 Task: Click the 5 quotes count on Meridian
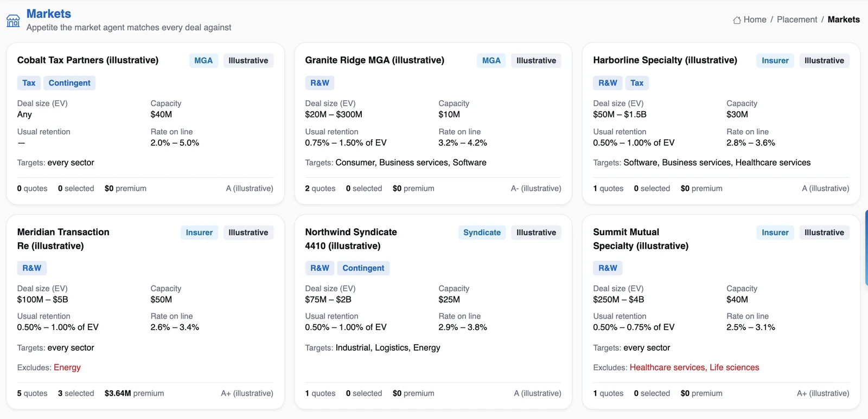[33, 394]
